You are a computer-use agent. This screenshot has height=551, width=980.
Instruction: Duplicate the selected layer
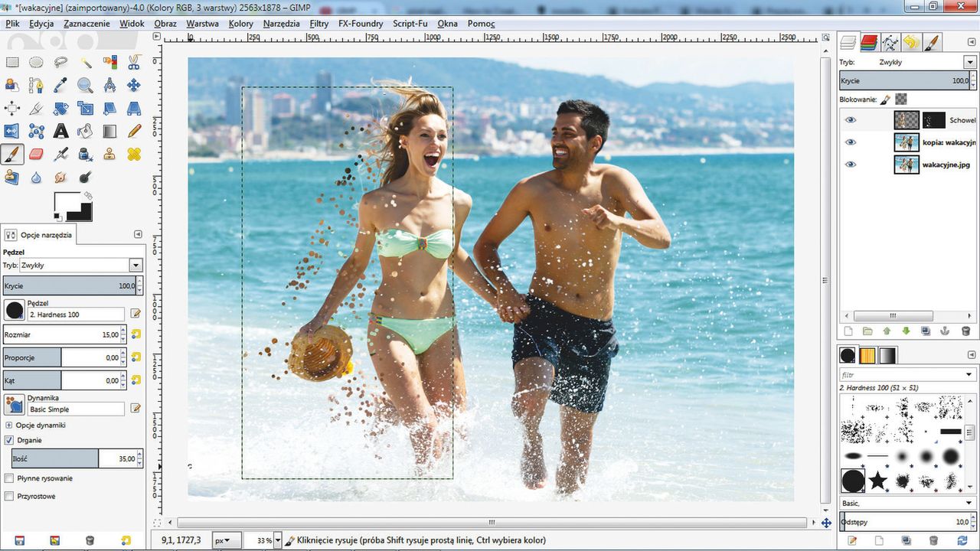point(926,331)
